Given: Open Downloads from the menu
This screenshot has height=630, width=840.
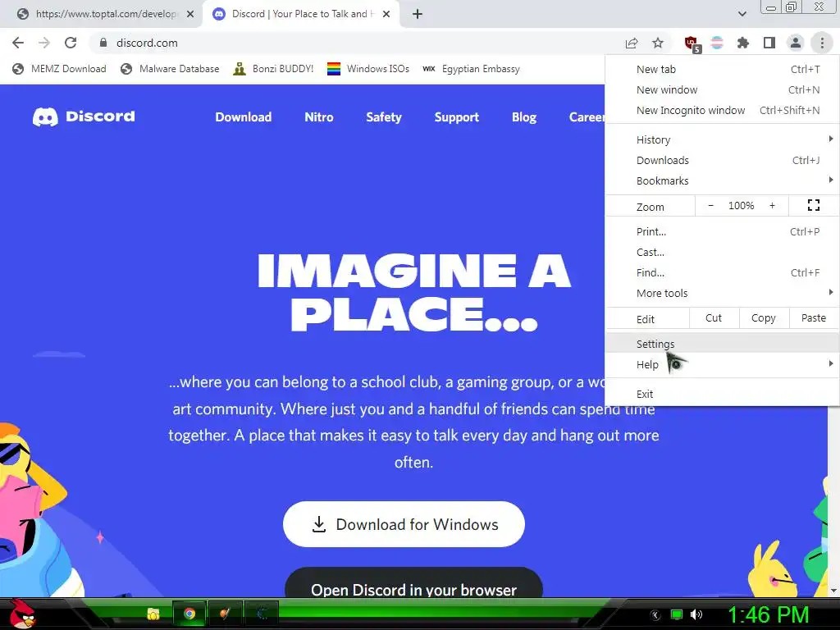Looking at the screenshot, I should click(x=722, y=160).
